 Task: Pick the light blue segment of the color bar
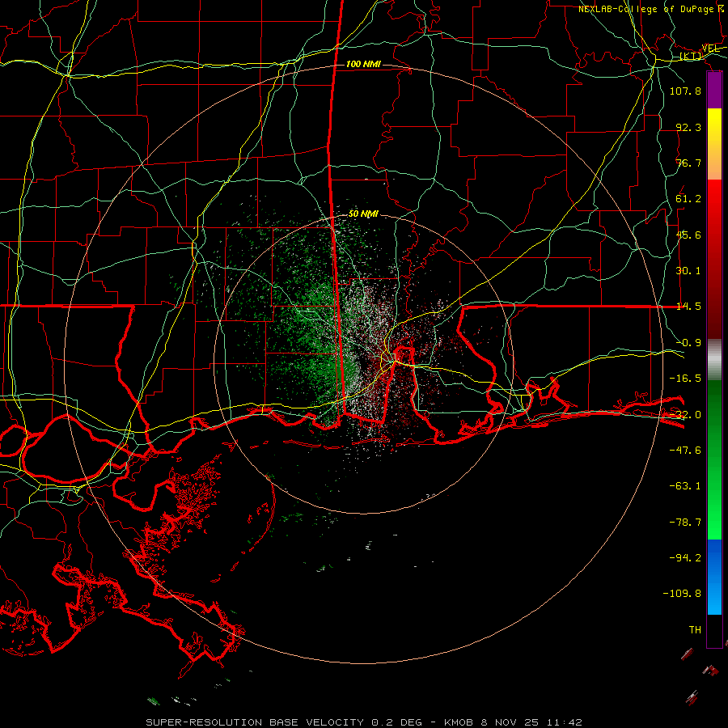coord(714,597)
